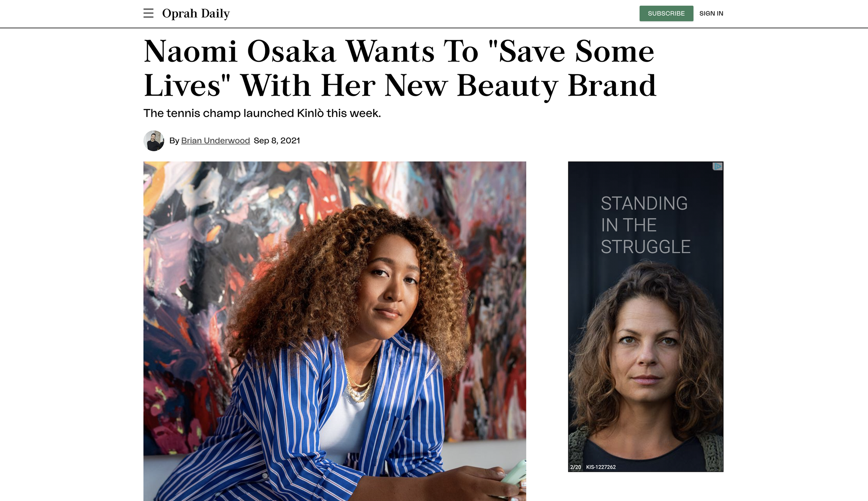Open the hamburger navigation menu
This screenshot has height=501, width=868.
[148, 13]
